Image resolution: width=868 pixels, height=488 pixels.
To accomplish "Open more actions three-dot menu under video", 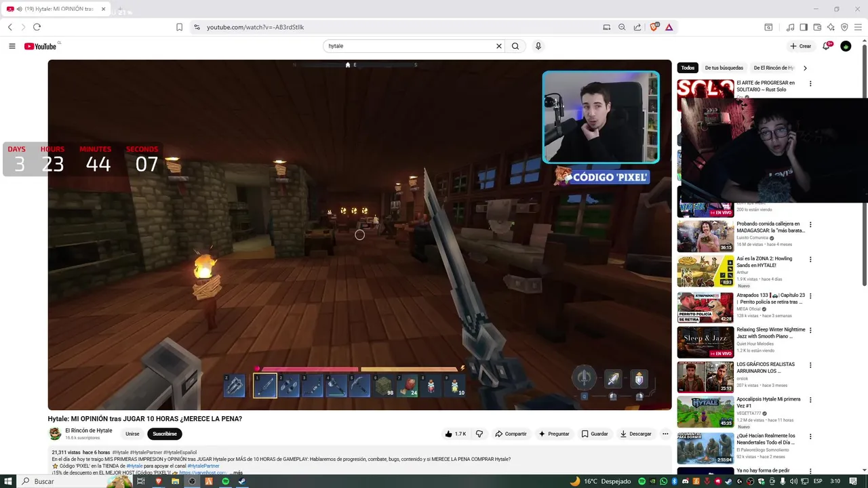I will pyautogui.click(x=665, y=434).
